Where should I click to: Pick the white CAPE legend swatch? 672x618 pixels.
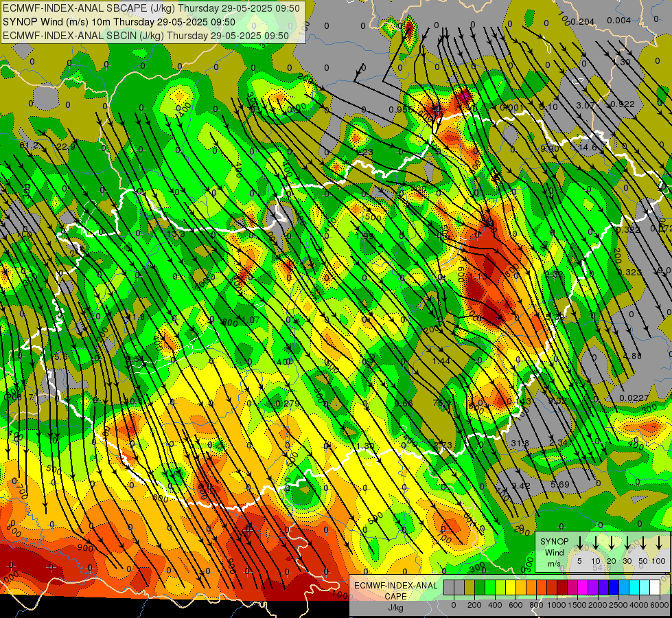(654, 587)
